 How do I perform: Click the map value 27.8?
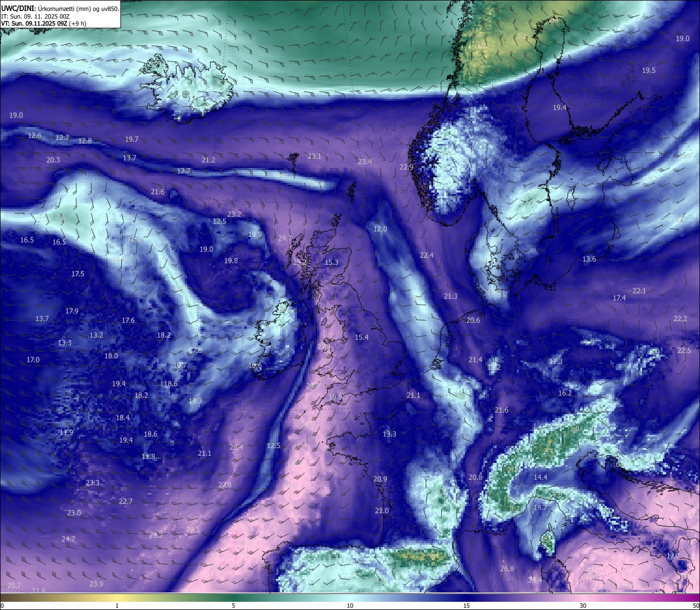(225, 485)
